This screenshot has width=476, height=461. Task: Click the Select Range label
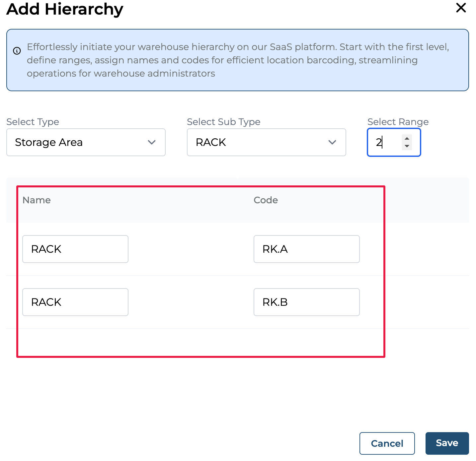398,122
